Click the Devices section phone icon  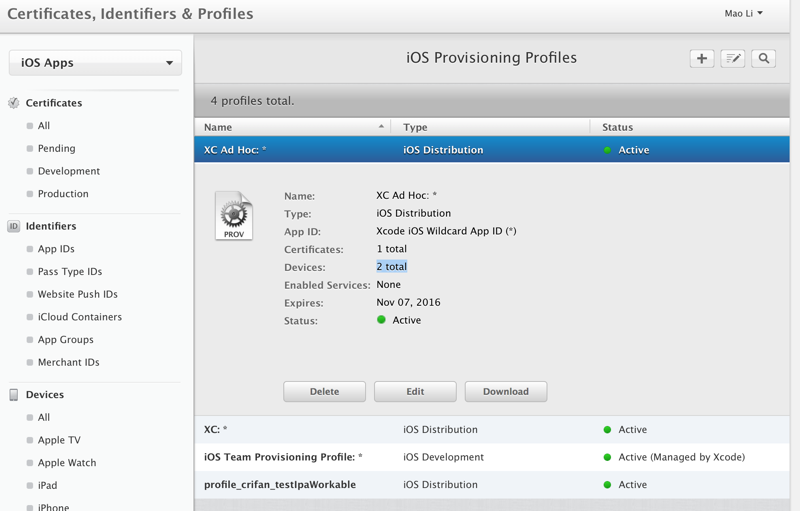point(14,395)
